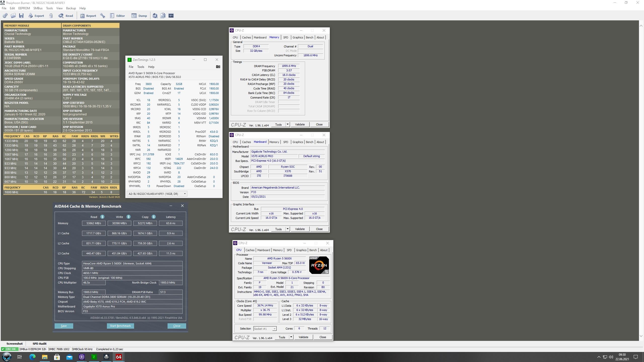Click the copy documents icon in the toolbar
The image size is (644, 362).
point(163,16)
